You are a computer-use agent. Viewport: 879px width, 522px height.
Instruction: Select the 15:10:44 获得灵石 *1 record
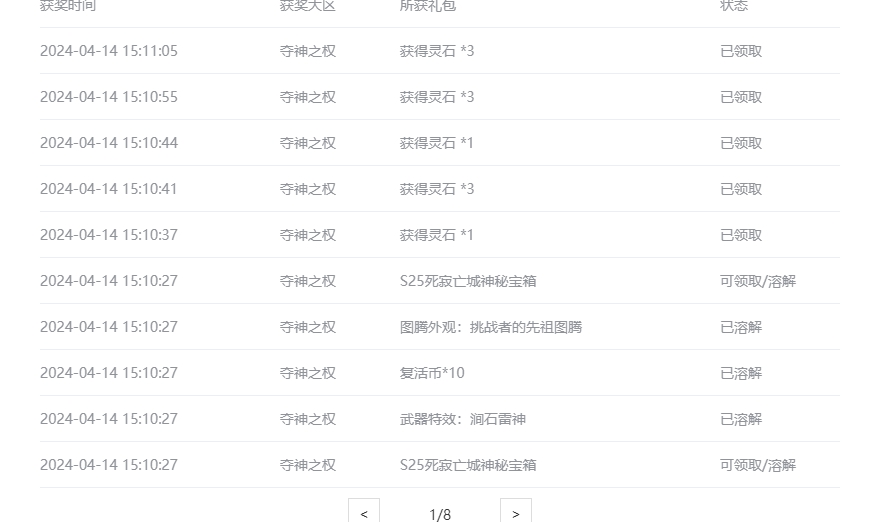(440, 143)
